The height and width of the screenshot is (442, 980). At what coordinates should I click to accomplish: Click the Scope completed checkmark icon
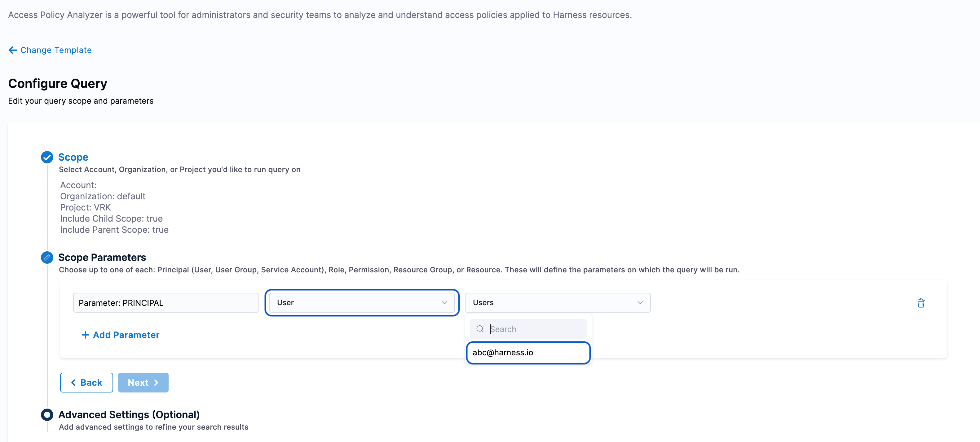(x=47, y=157)
